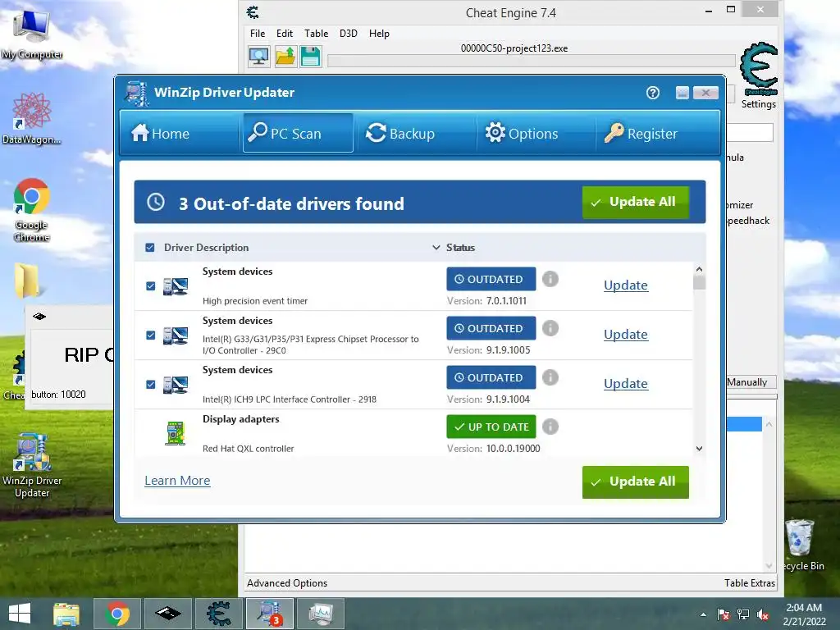Viewport: 840px width, 630px height.
Task: Click the bottom Update All button
Action: pyautogui.click(x=636, y=482)
